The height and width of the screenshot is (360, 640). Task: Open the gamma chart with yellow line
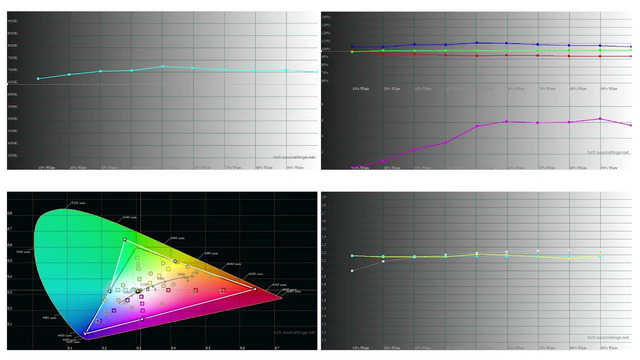(x=476, y=271)
